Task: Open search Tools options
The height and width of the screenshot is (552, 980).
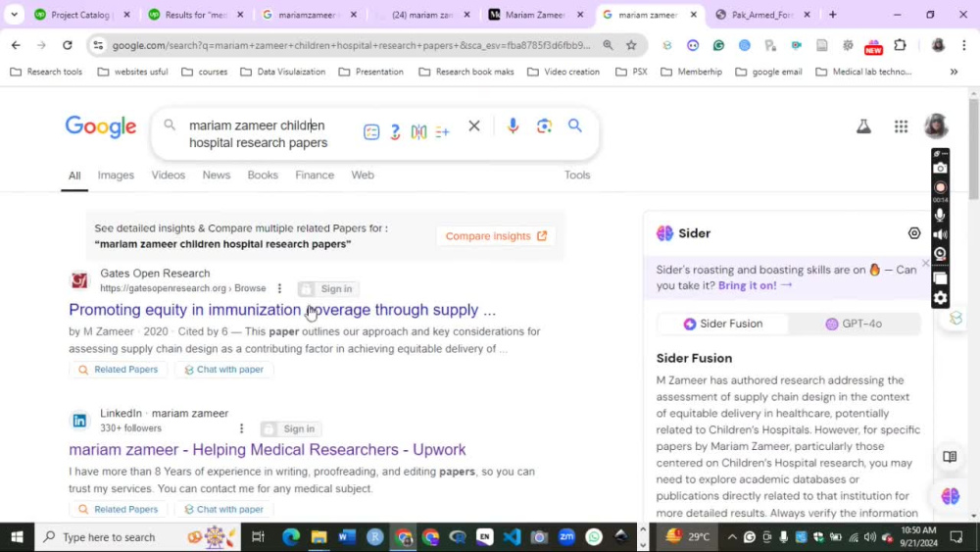Action: (x=577, y=176)
